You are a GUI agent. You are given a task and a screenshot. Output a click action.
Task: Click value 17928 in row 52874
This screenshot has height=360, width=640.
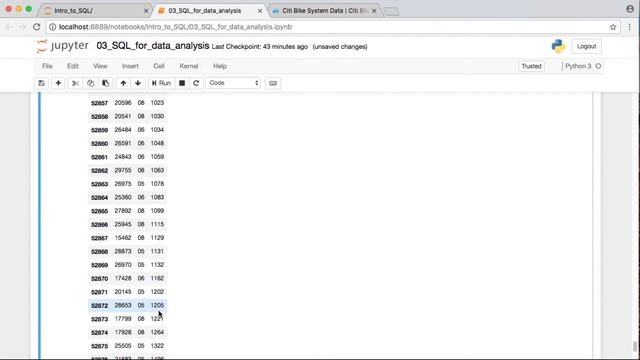click(x=123, y=332)
